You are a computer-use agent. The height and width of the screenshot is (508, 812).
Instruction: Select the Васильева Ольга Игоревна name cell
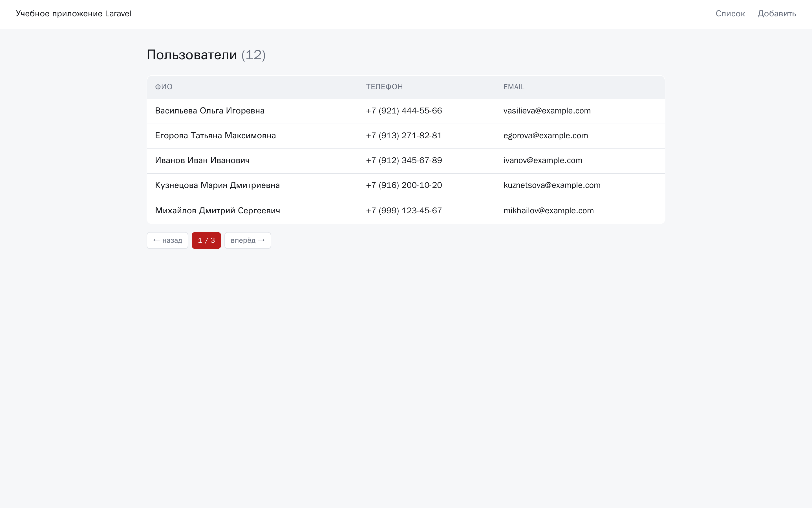pyautogui.click(x=210, y=111)
